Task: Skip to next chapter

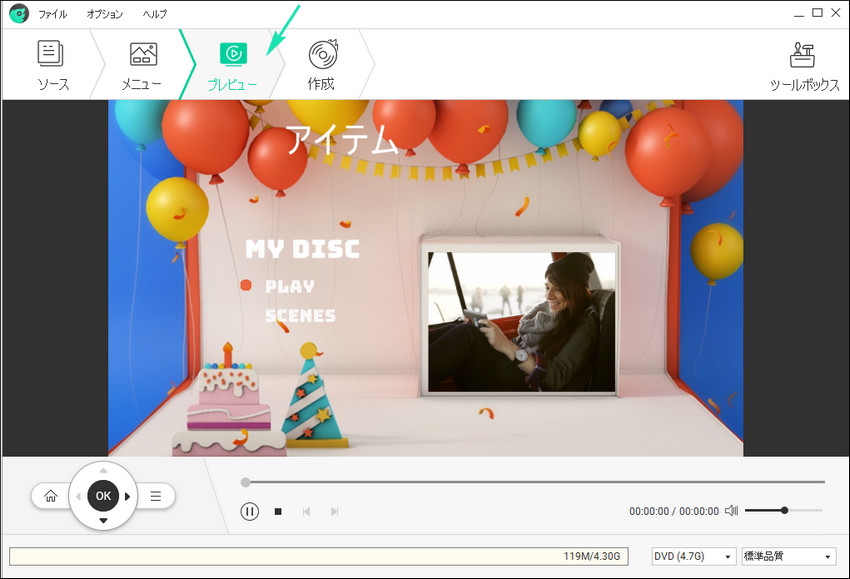Action: coord(334,511)
